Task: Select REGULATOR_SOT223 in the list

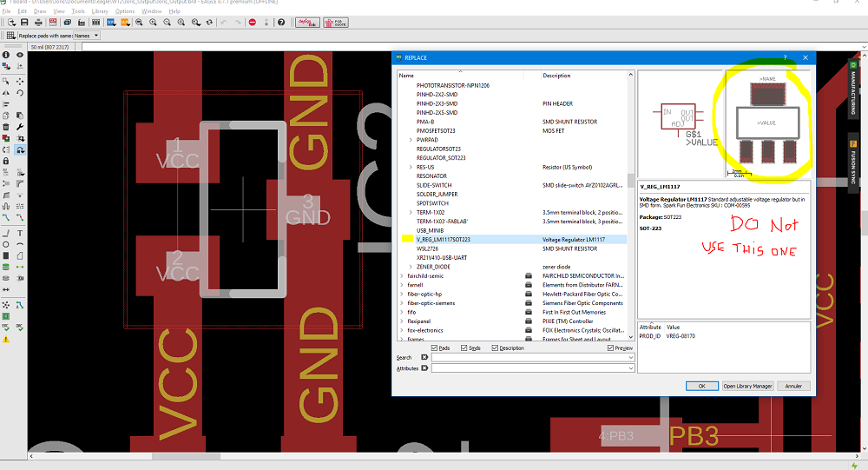Action: tap(441, 158)
